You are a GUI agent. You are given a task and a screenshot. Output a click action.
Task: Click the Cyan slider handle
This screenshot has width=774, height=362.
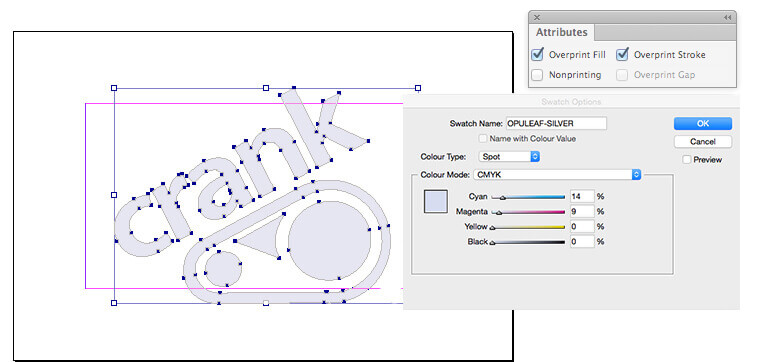(503, 198)
